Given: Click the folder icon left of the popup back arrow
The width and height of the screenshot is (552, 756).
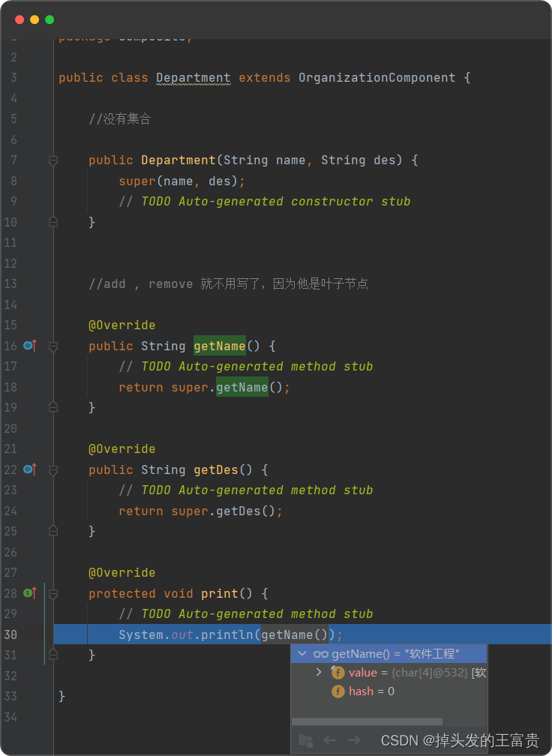Looking at the screenshot, I should pyautogui.click(x=305, y=740).
